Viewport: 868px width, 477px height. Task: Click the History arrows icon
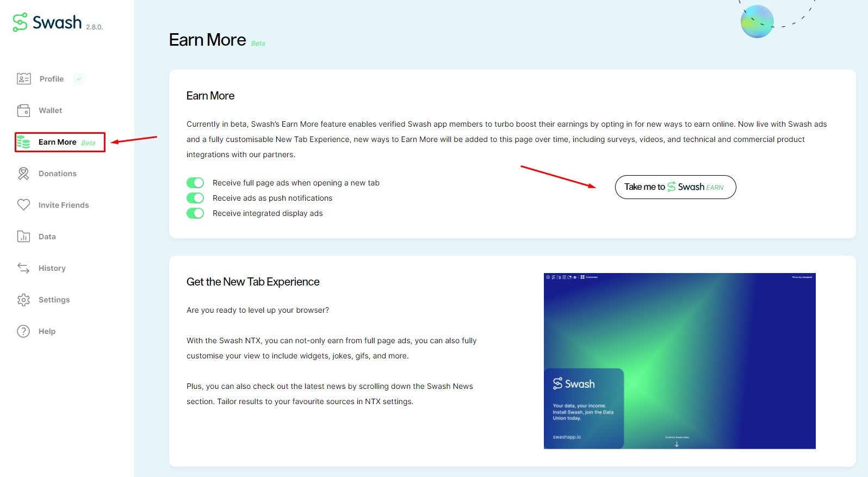(23, 268)
